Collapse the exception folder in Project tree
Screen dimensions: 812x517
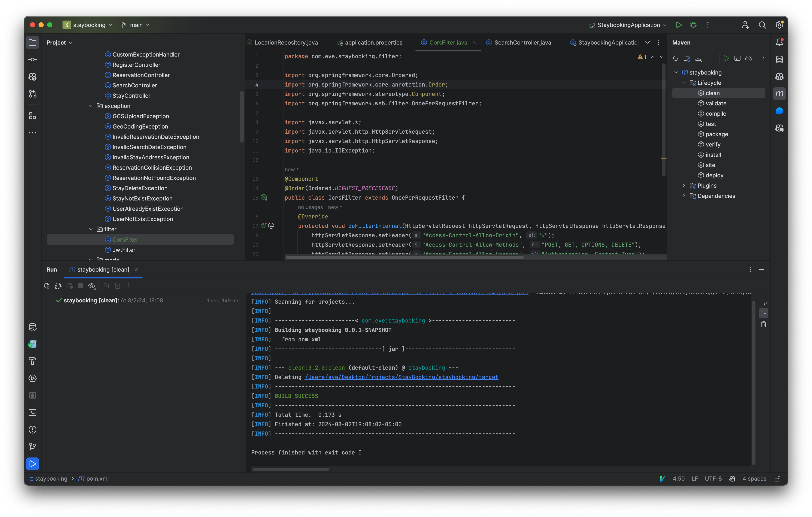coord(91,106)
